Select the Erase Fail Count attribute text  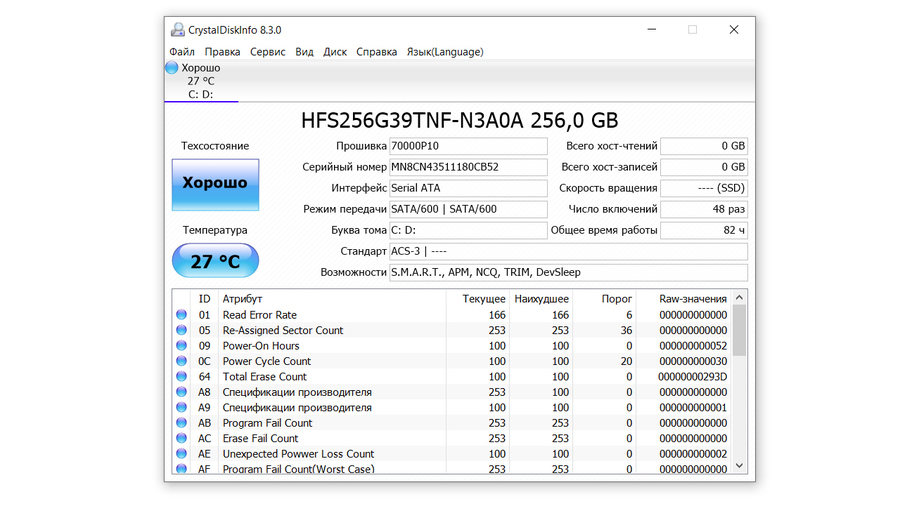click(x=260, y=438)
